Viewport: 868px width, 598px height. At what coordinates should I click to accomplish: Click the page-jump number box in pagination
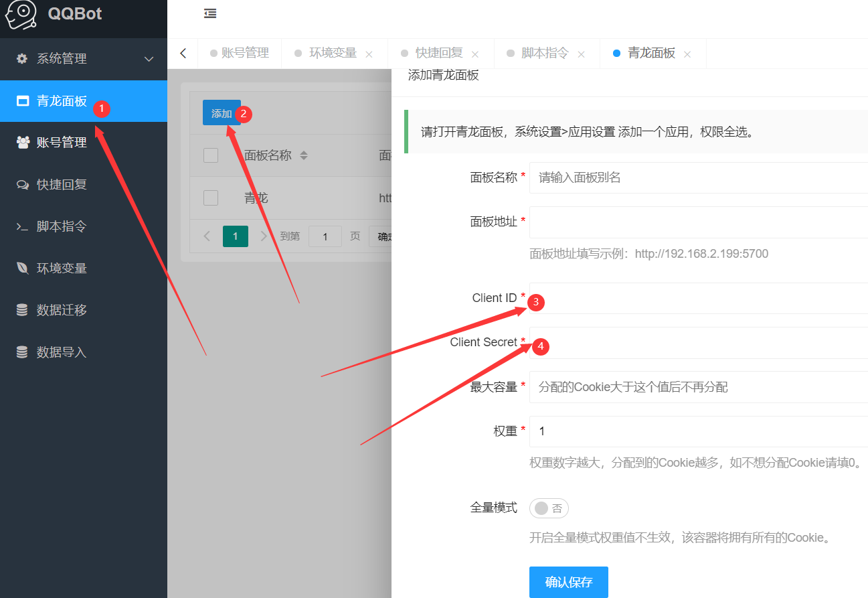point(325,236)
